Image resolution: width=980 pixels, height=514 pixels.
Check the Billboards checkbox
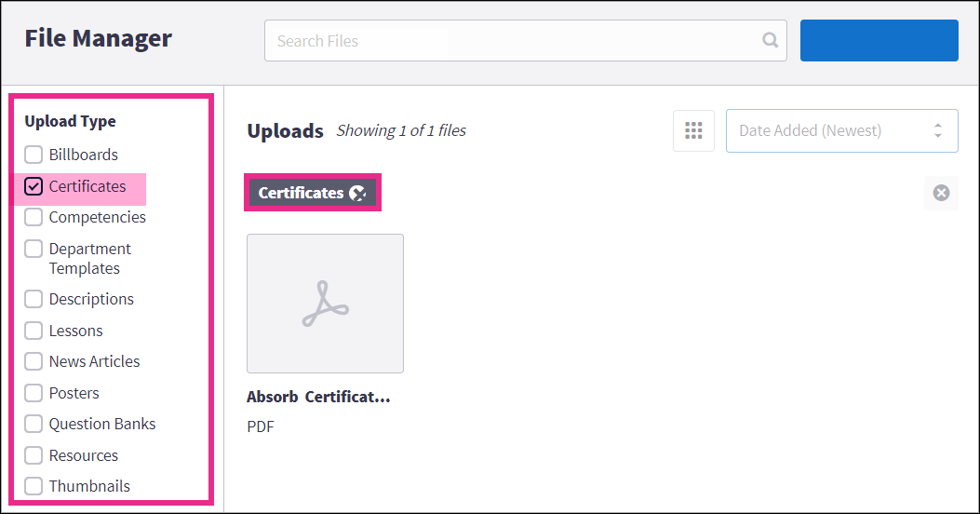coord(34,155)
